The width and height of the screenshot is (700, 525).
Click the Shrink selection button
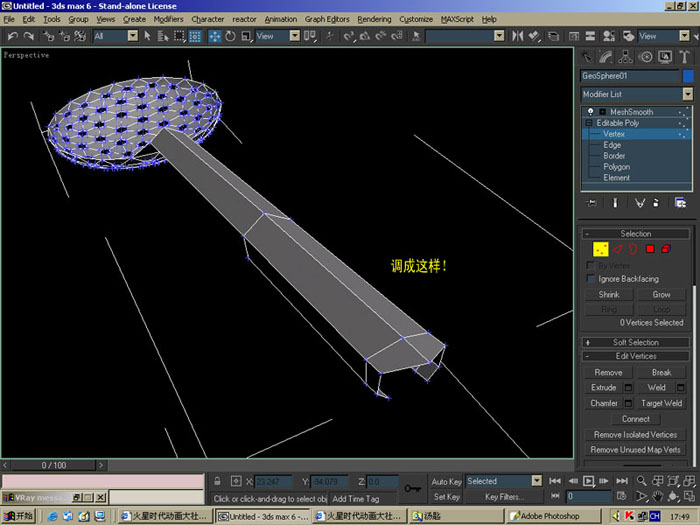(x=609, y=295)
